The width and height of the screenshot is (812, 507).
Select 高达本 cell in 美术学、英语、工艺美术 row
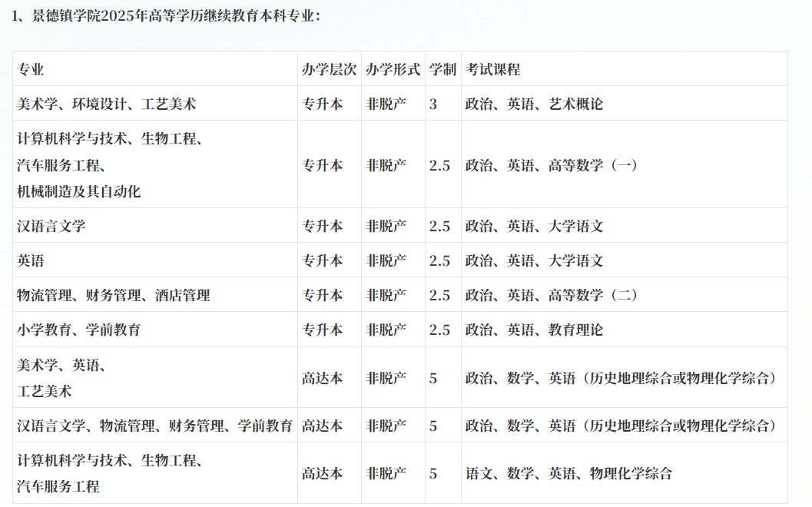pyautogui.click(x=323, y=378)
